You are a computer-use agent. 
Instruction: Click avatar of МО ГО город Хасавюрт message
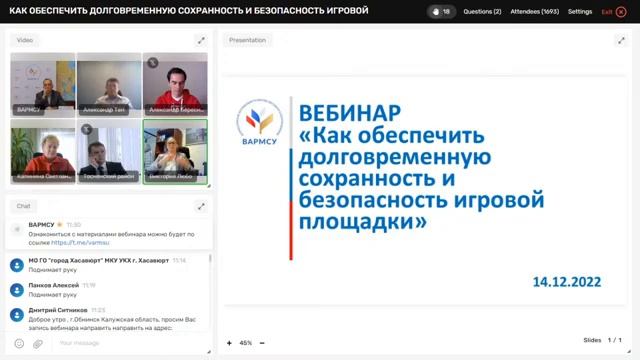(17, 265)
